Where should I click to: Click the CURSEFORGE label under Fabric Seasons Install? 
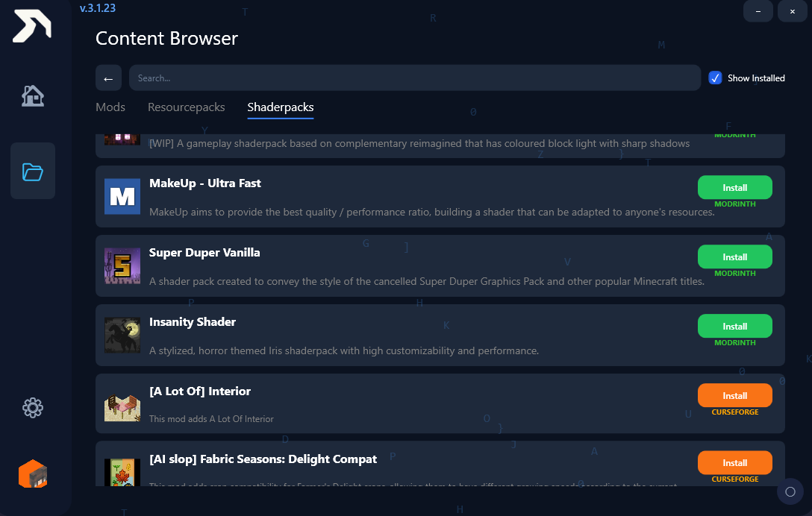(735, 479)
